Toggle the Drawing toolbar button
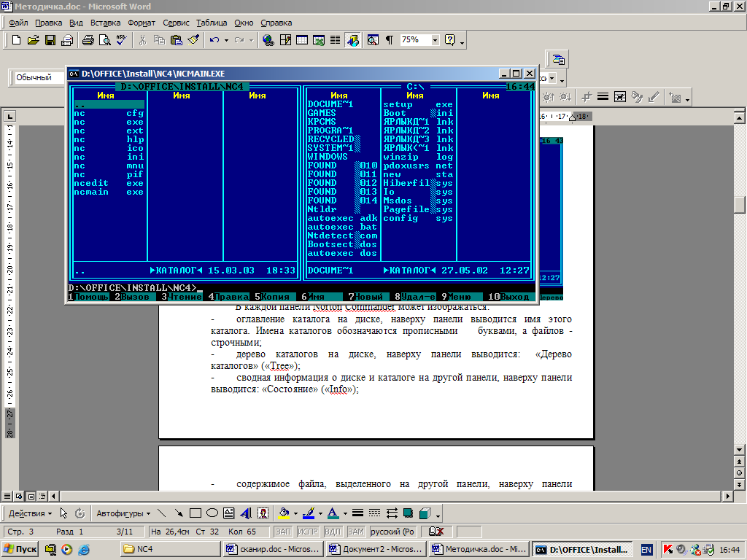 pyautogui.click(x=353, y=40)
